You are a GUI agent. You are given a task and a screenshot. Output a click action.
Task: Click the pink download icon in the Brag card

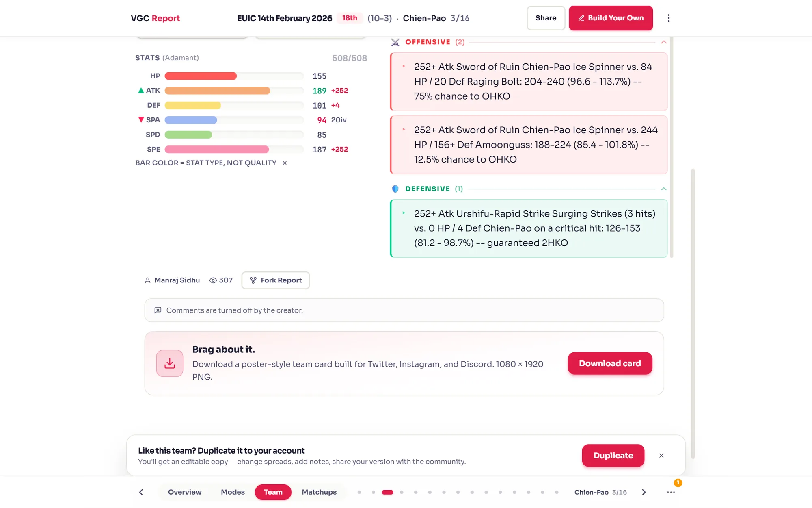pos(170,363)
